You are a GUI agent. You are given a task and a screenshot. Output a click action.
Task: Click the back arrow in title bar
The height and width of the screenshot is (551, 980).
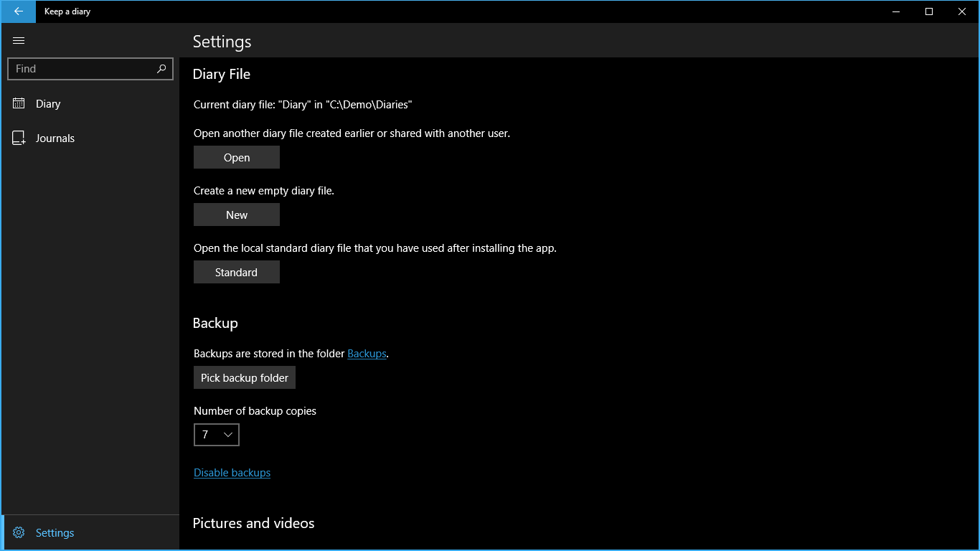(x=18, y=11)
